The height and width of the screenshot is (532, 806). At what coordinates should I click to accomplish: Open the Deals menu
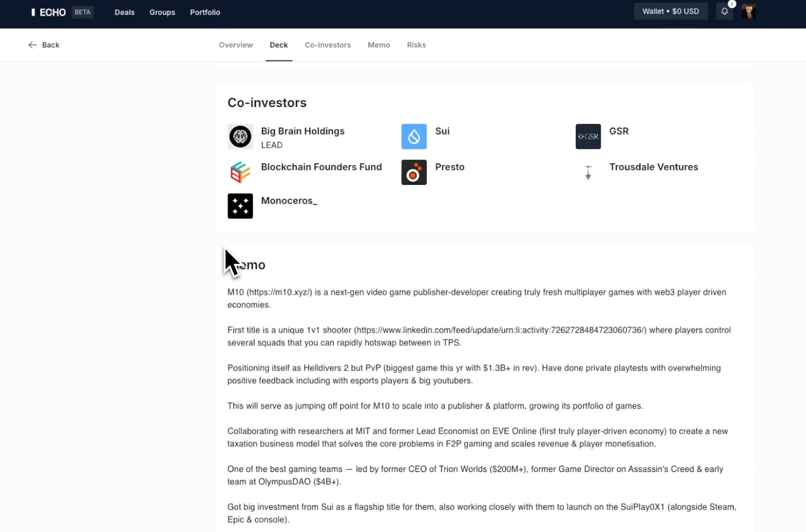125,12
